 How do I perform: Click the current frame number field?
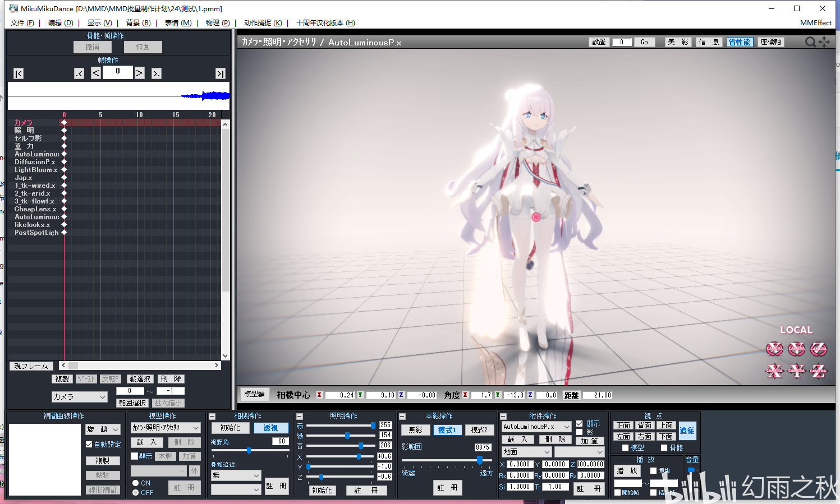(x=118, y=72)
